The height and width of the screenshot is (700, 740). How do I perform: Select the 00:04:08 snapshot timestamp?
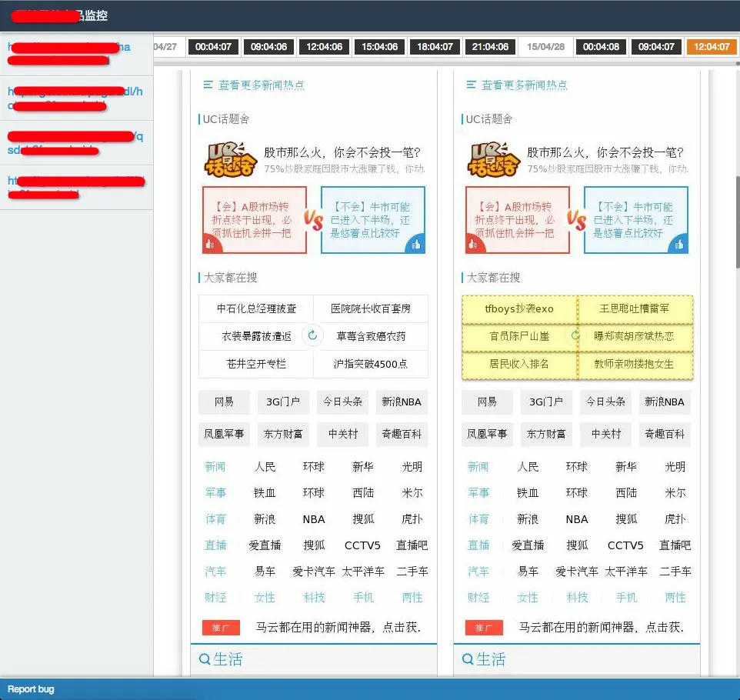601,47
